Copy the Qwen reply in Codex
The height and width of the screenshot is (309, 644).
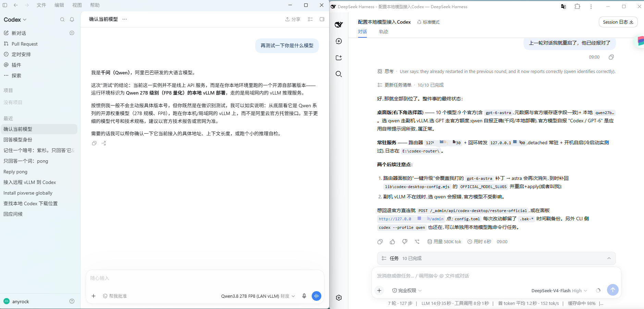coord(94,143)
